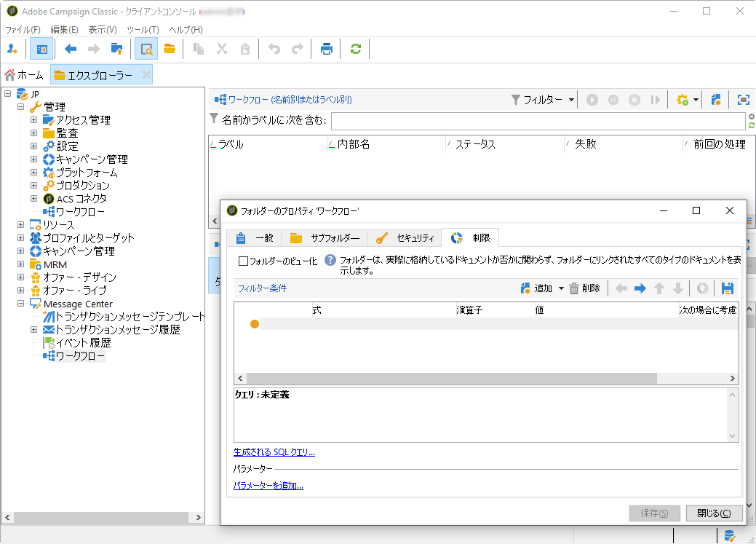The height and width of the screenshot is (544, 756).
Task: Open the 編集(E) menu
Action: (x=64, y=29)
